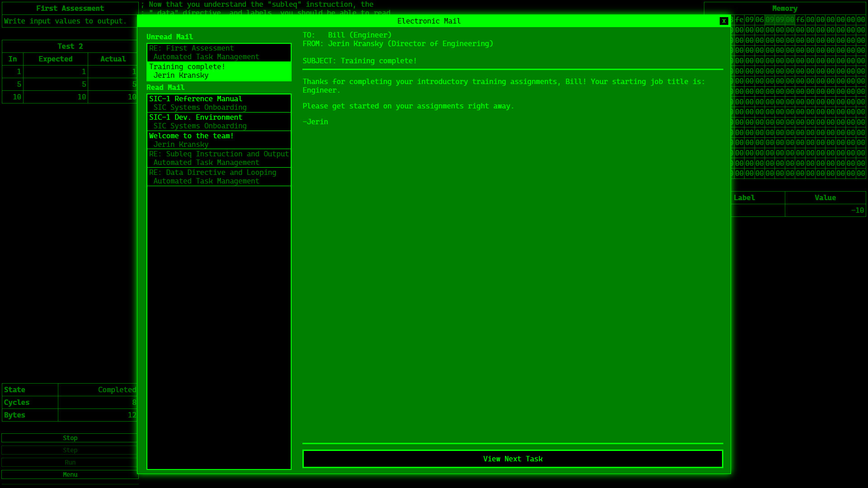
Task: Open "RE: Subleq Instruction and Output"
Action: (x=219, y=158)
